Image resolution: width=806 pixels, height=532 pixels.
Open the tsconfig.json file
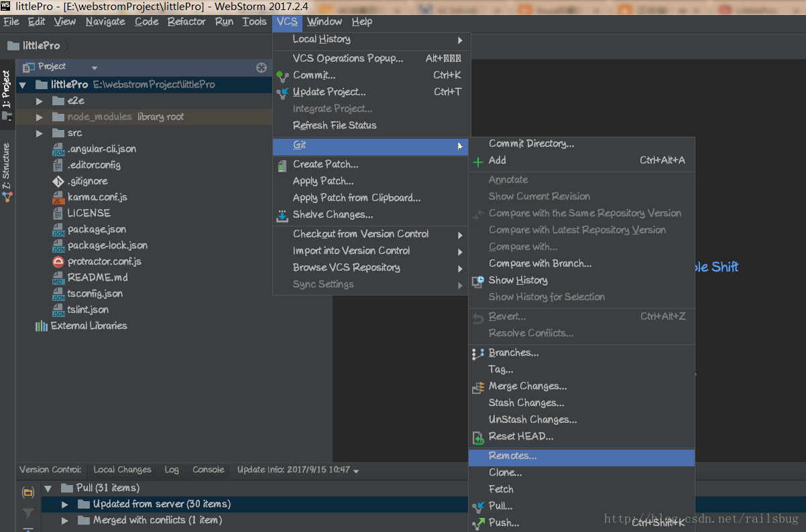pos(95,293)
